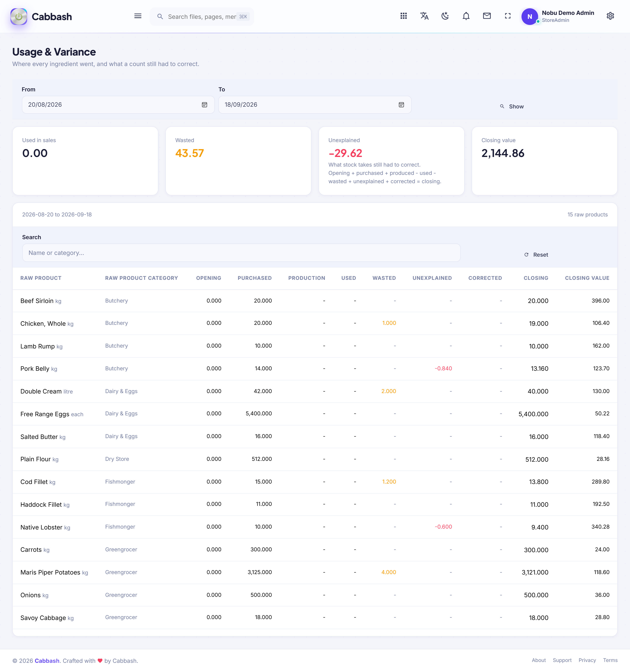The height and width of the screenshot is (672, 630).
Task: Focus the Name or category search box
Action: tap(241, 253)
